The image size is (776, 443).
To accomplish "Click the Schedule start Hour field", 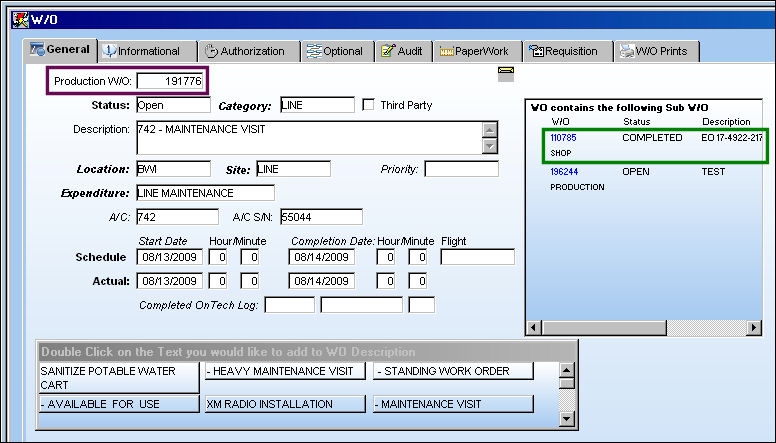I will click(218, 257).
